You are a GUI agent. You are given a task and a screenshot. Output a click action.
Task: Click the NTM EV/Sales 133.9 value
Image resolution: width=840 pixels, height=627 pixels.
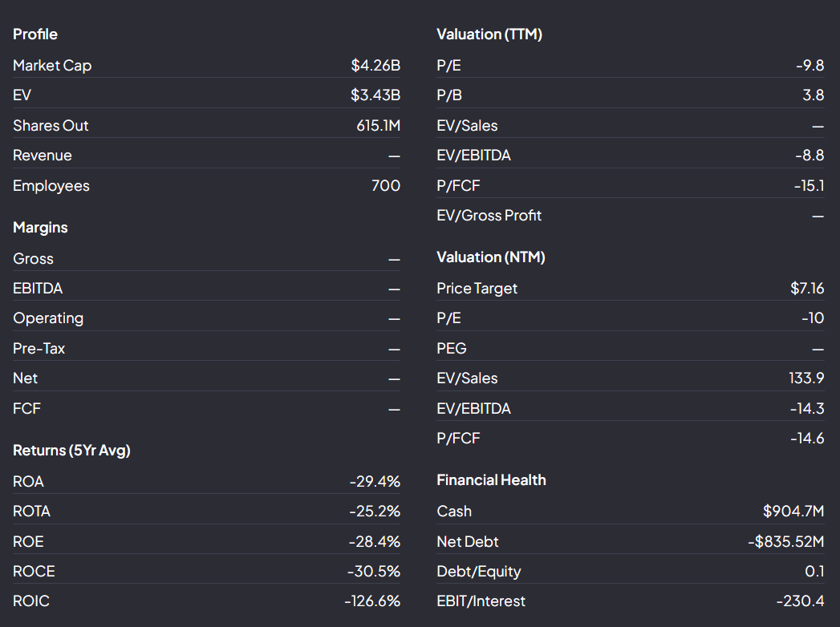click(x=806, y=378)
